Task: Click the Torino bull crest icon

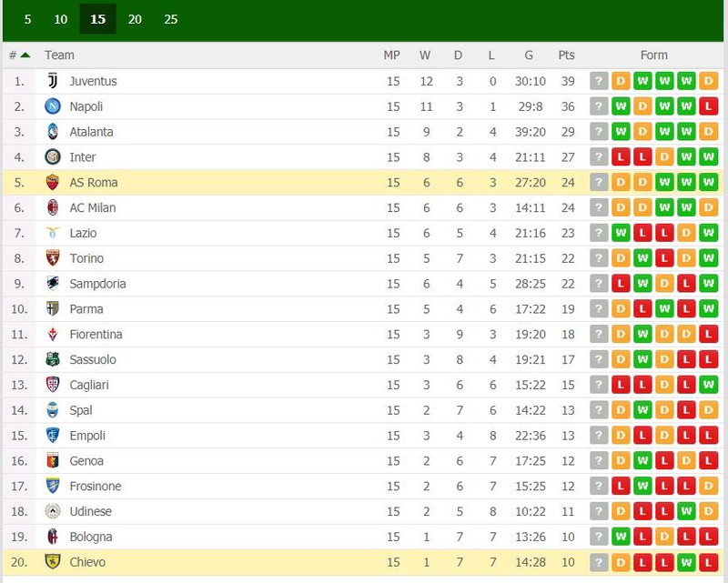Action: click(x=53, y=258)
